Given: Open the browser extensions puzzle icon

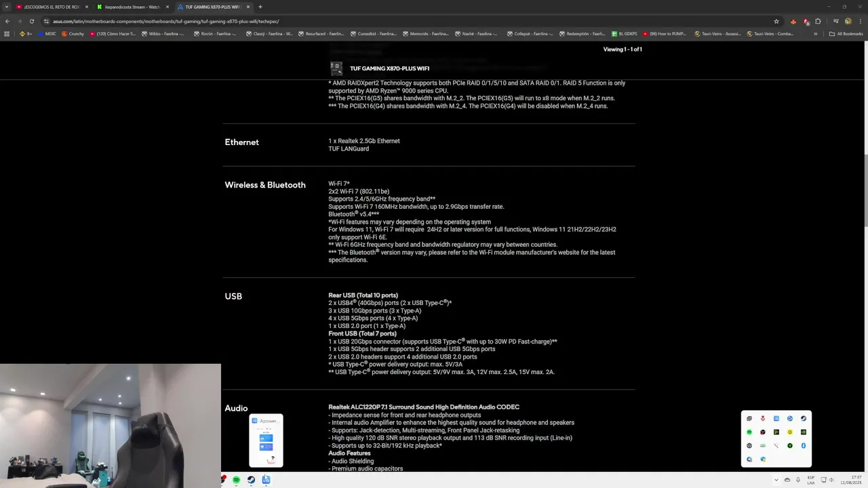Looking at the screenshot, I should (818, 21).
